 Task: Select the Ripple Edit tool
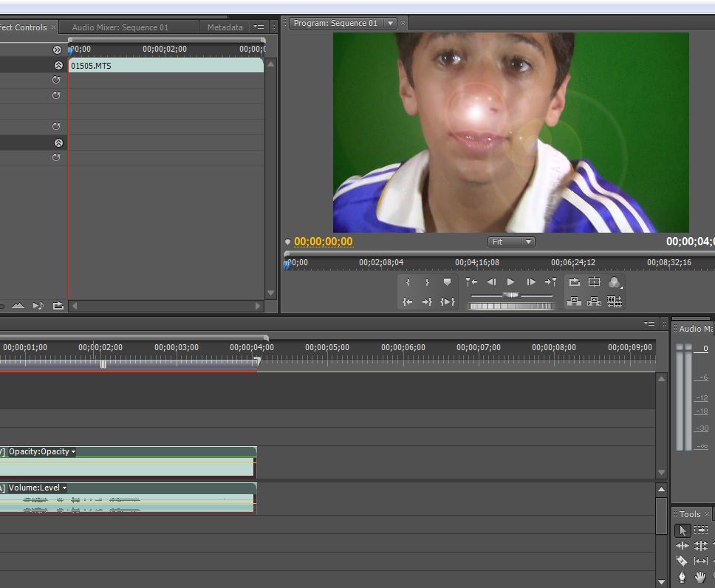[682, 545]
